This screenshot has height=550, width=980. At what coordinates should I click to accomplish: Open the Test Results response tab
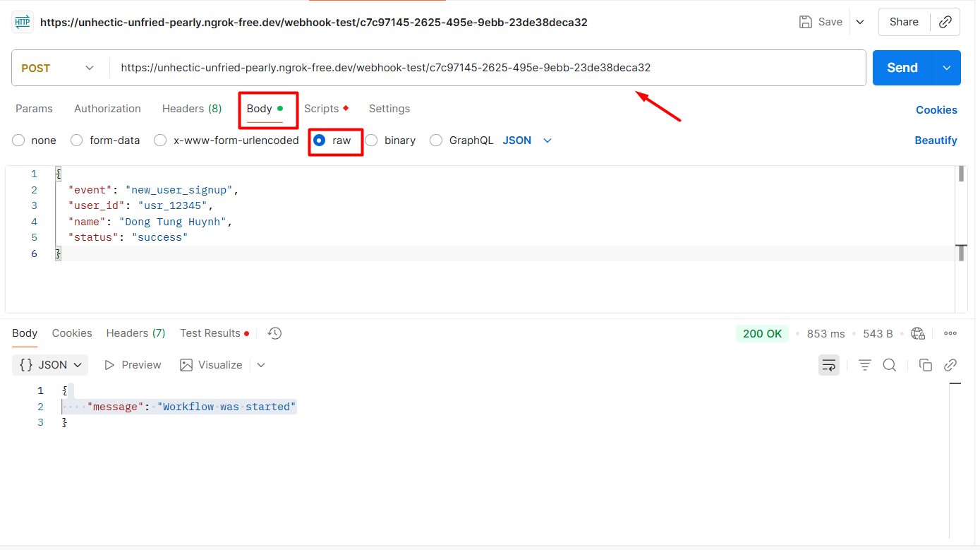210,333
